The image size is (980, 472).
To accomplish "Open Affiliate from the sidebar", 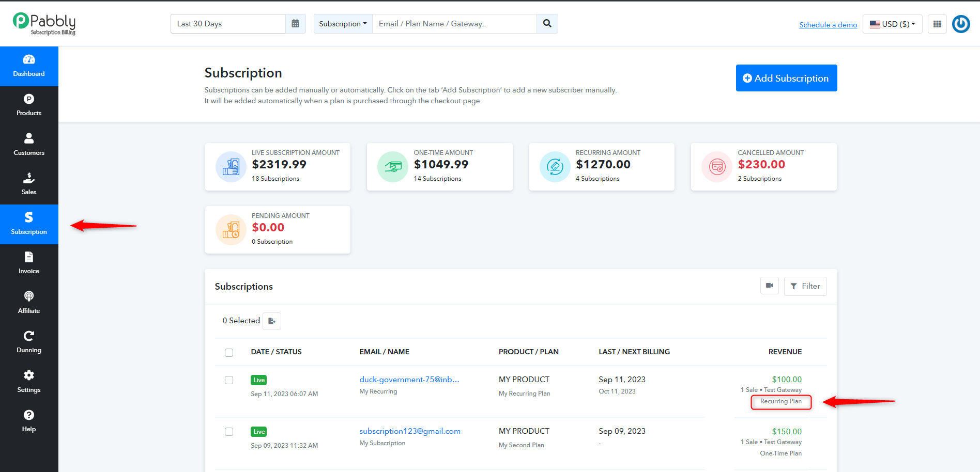I will pyautogui.click(x=29, y=302).
